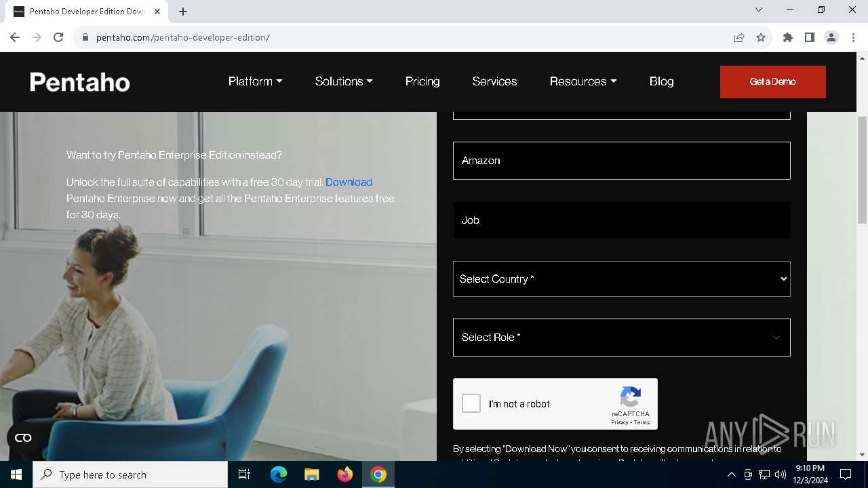Open the reCAPTCHA Terms link
Viewport: 868px width, 488px height.
coord(642,422)
